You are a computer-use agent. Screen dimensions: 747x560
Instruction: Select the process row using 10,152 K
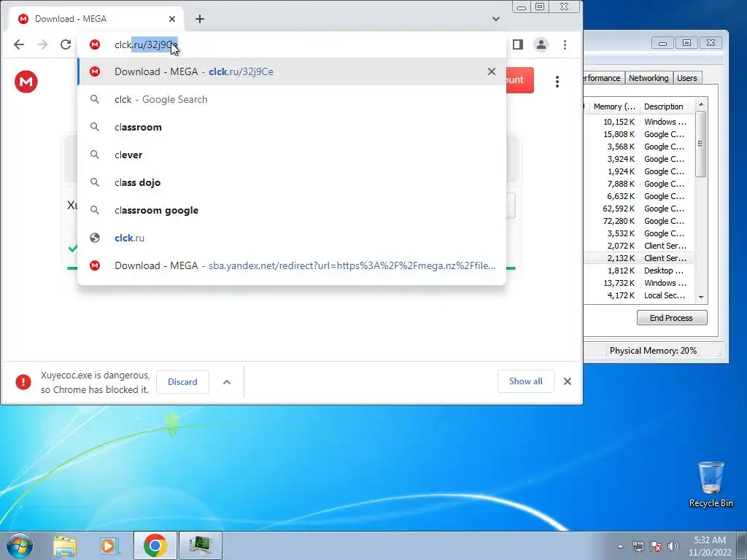click(x=639, y=122)
